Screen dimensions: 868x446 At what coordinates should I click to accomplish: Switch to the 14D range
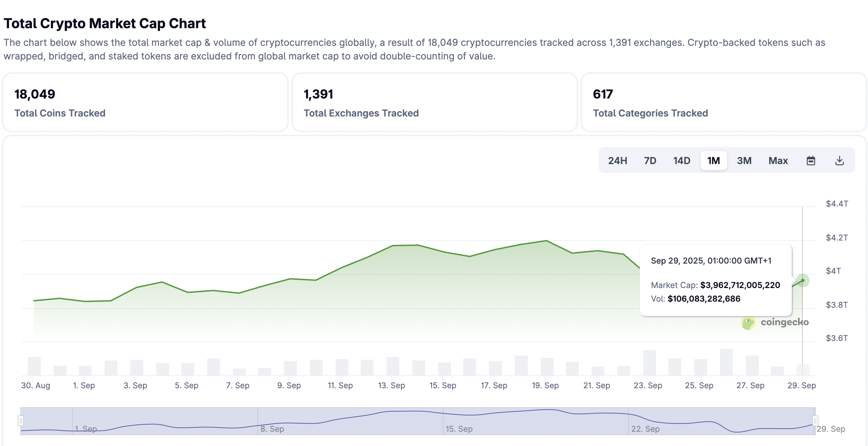tap(681, 160)
